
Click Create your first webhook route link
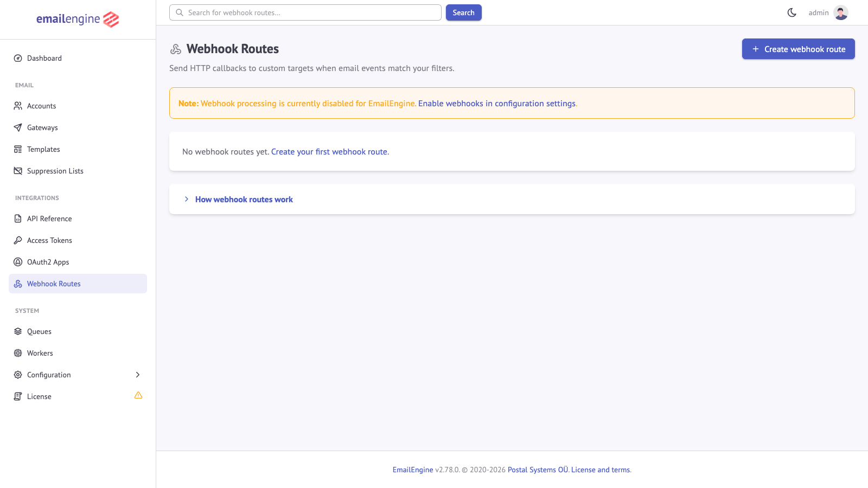329,152
